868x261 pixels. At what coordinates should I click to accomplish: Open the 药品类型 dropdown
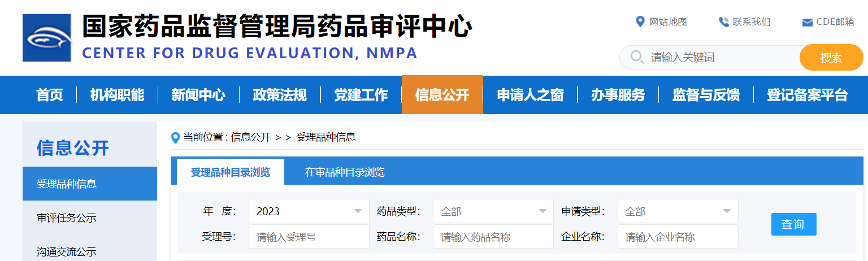(493, 211)
